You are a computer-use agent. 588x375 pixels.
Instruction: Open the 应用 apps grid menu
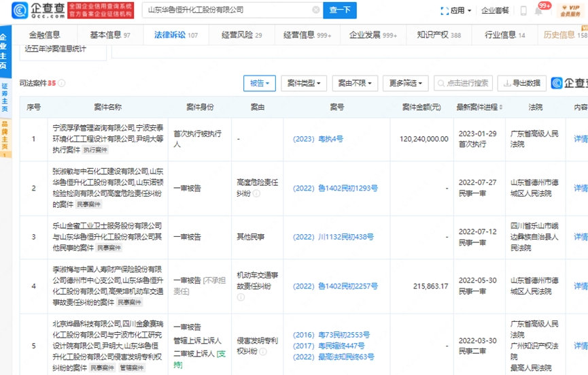click(x=456, y=10)
